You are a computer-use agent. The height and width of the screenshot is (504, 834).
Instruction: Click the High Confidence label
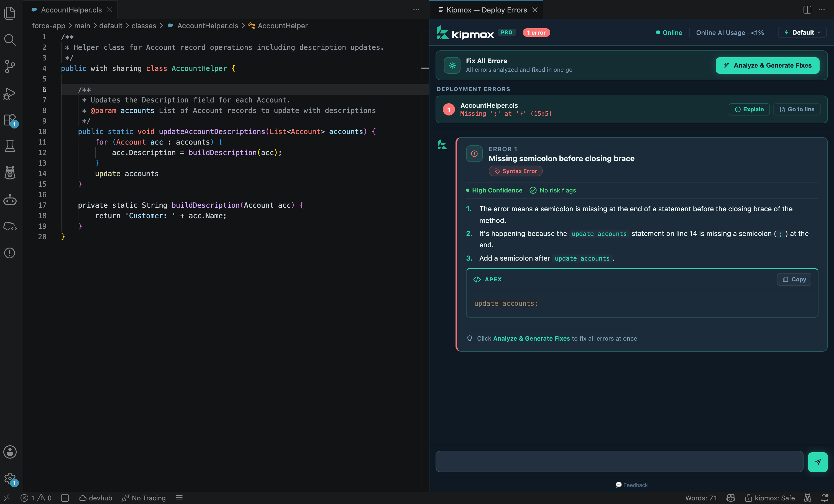point(494,191)
